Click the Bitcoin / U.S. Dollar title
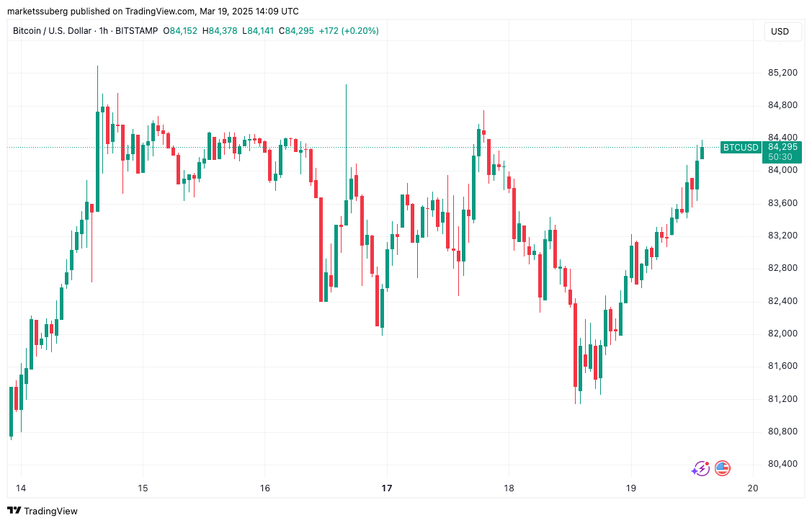Viewport: 812px width, 523px height. pyautogui.click(x=51, y=31)
